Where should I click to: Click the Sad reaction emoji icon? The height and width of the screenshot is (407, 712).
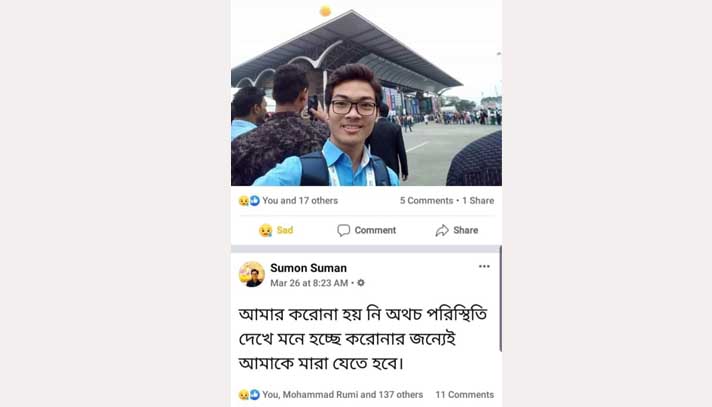(x=266, y=230)
